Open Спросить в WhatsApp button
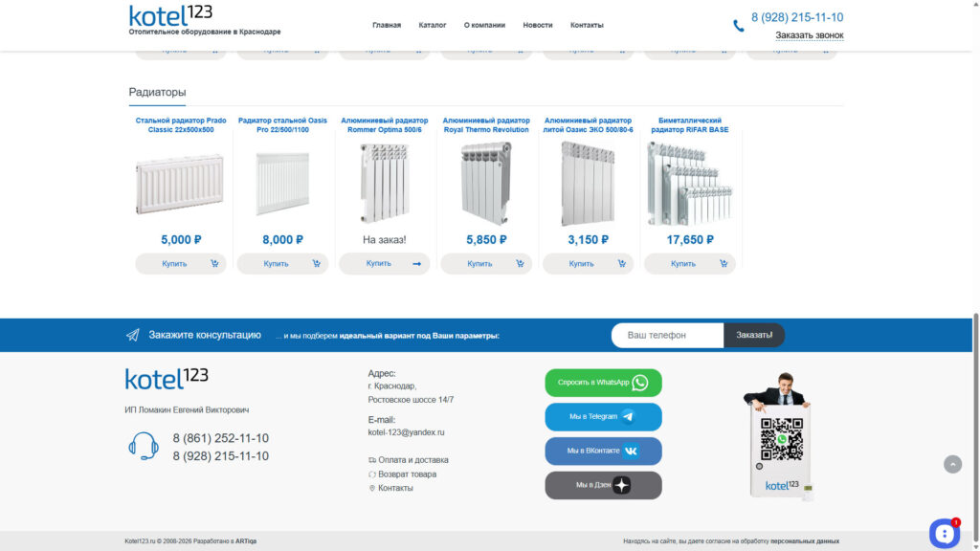Viewport: 980px width, 551px height. click(603, 383)
